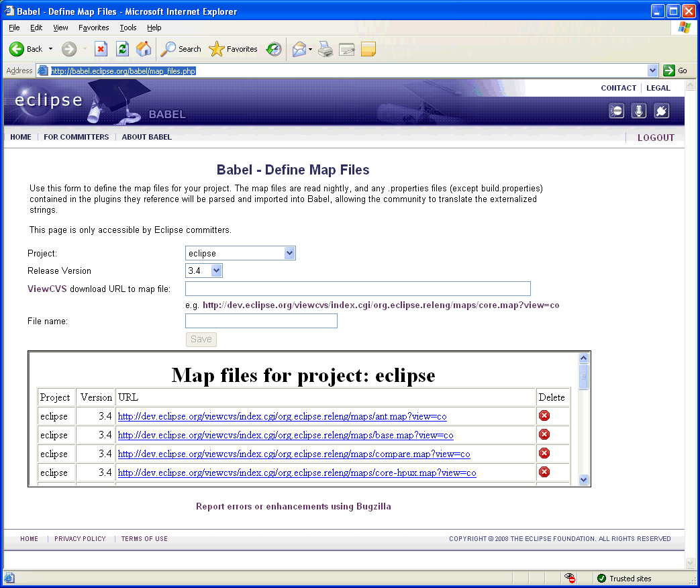
Task: Click the plug header icon
Action: point(661,111)
